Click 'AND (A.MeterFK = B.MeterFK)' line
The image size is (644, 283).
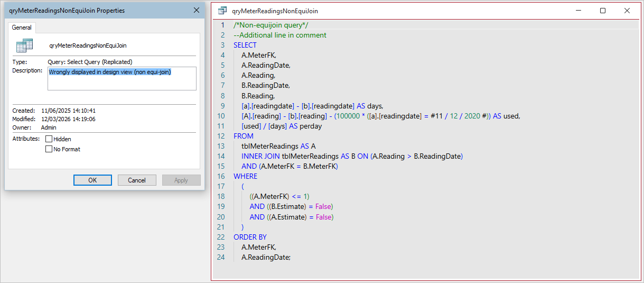pos(290,166)
